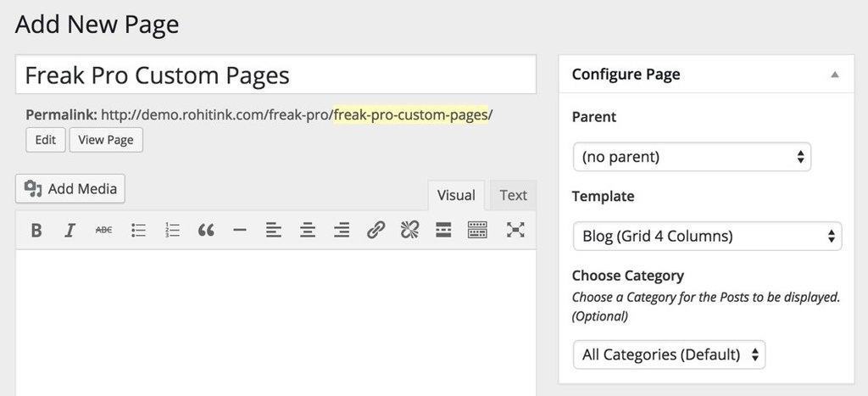Image resolution: width=868 pixels, height=396 pixels.
Task: Enable distraction-free fullscreen mode
Action: (x=515, y=230)
